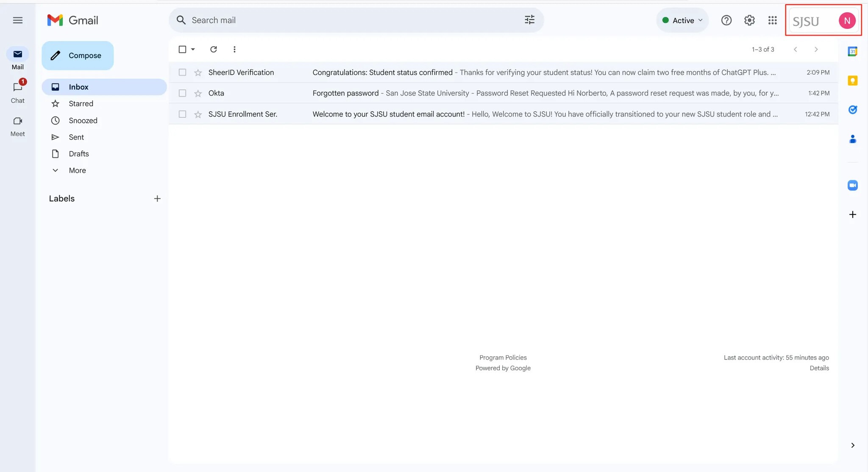Star the SJSU Enrollment Services email
This screenshot has height=472, width=868.
coord(198,114)
